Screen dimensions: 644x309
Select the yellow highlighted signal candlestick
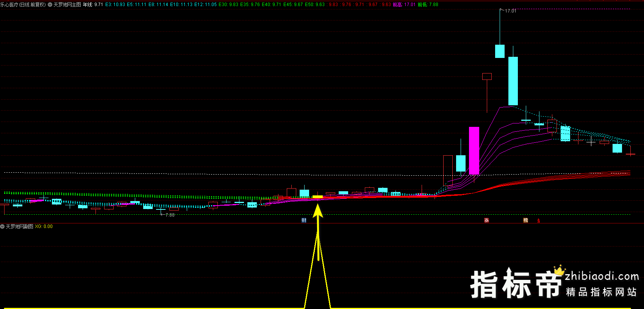[317, 197]
